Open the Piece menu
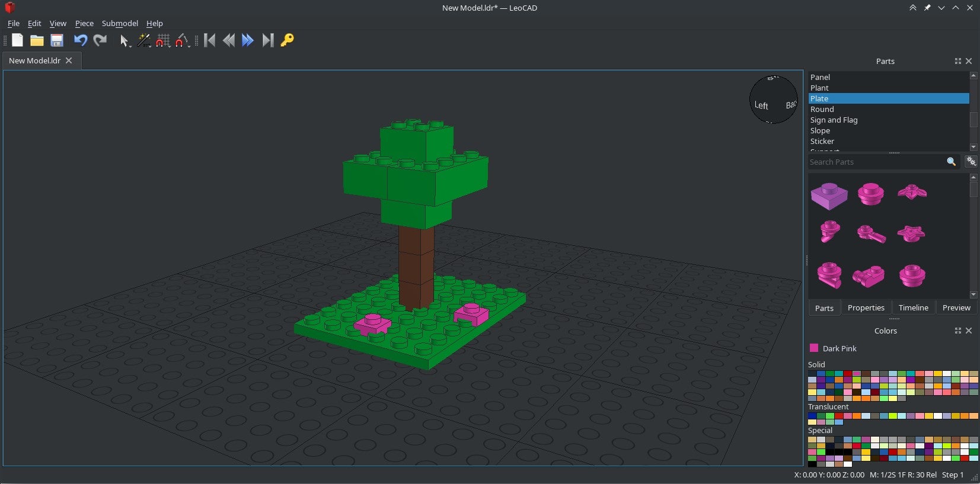This screenshot has width=980, height=484. tap(84, 23)
